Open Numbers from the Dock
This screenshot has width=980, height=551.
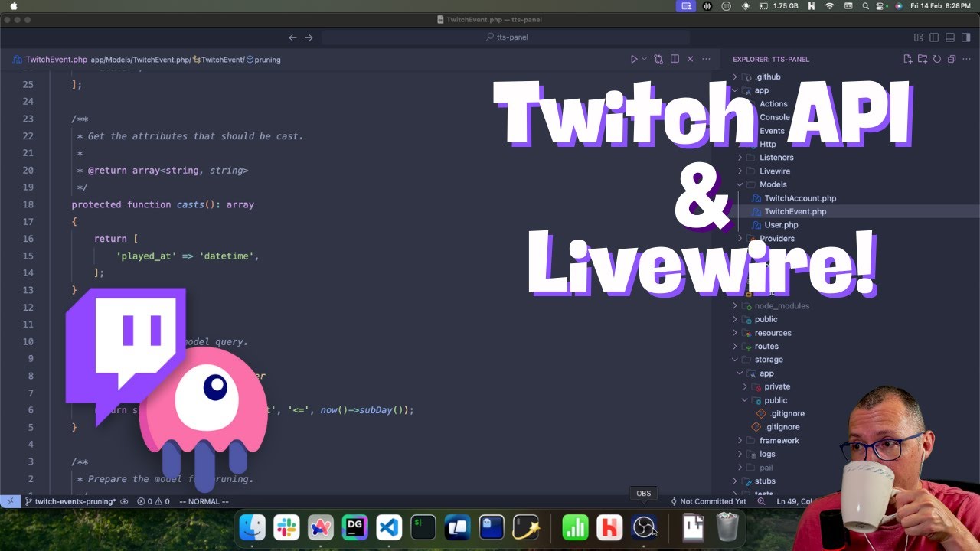pyautogui.click(x=576, y=527)
